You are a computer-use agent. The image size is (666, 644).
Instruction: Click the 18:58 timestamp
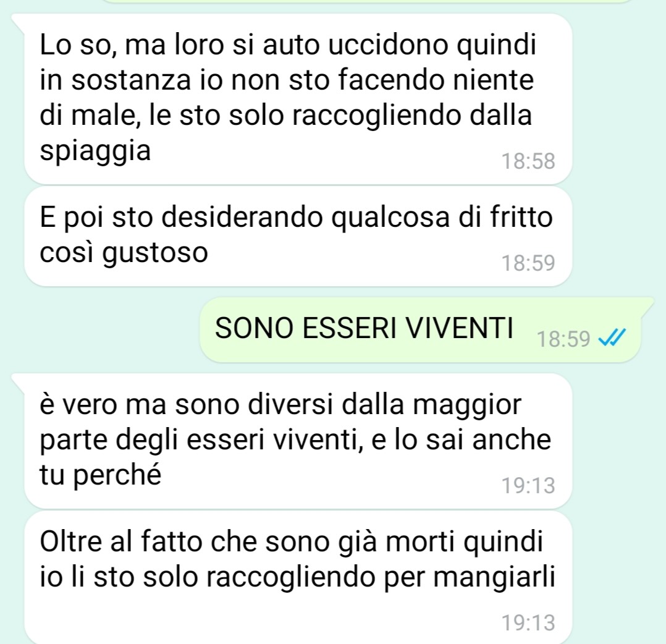[528, 161]
